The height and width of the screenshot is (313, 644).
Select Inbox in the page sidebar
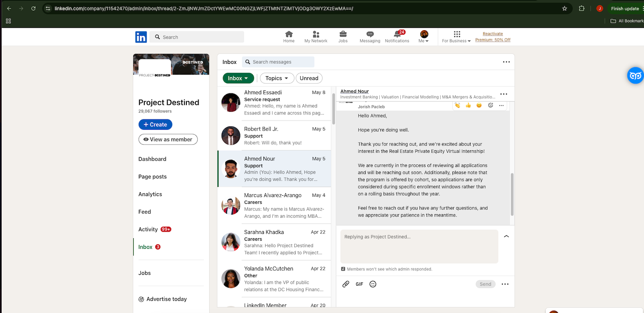coord(149,247)
